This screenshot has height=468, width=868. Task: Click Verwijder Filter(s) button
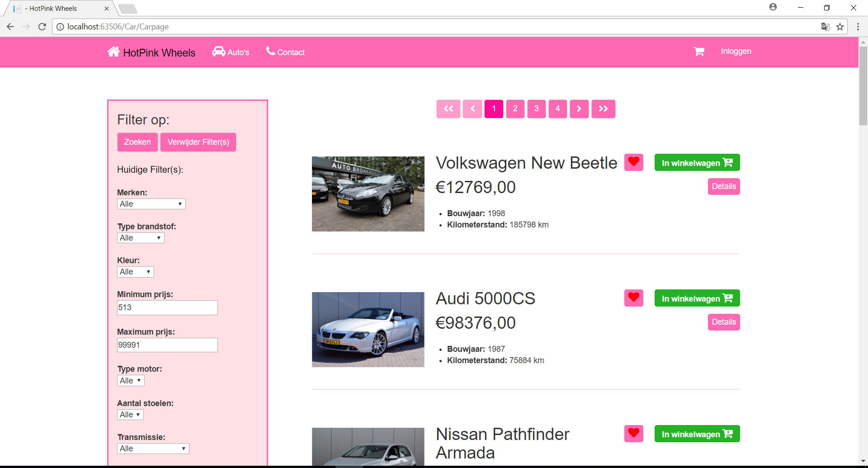198,142
